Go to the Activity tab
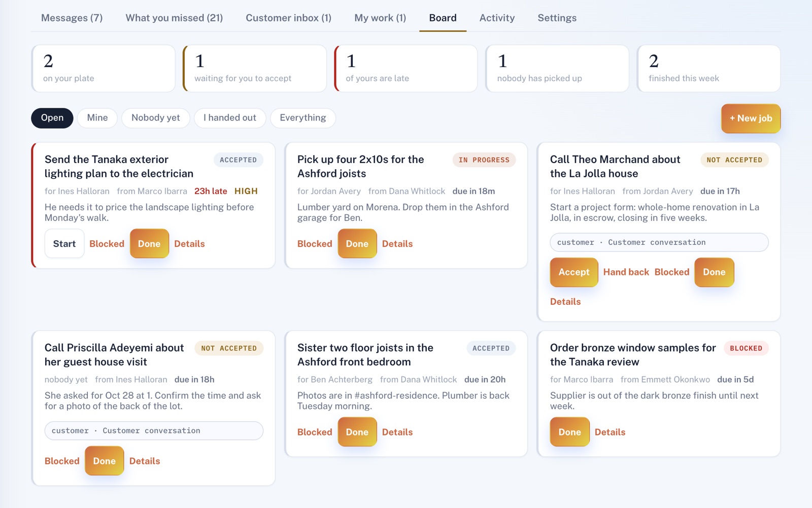Image resolution: width=812 pixels, height=508 pixels. pos(497,18)
